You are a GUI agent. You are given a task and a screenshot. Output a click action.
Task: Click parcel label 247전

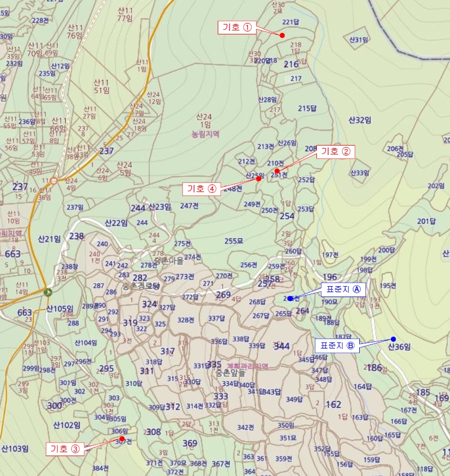tap(189, 206)
